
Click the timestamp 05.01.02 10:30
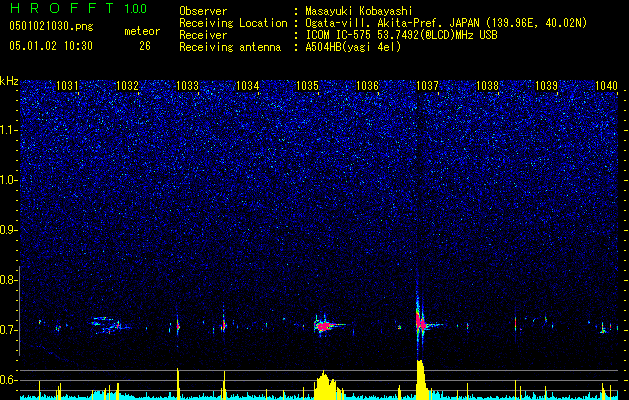pyautogui.click(x=51, y=46)
